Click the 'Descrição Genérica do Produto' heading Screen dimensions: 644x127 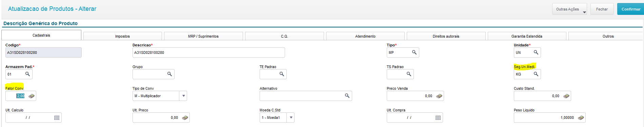40,23
